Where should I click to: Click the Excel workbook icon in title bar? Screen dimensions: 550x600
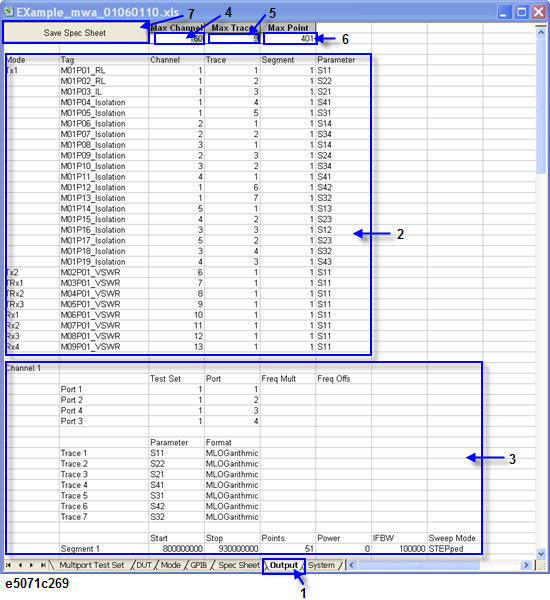8,12
